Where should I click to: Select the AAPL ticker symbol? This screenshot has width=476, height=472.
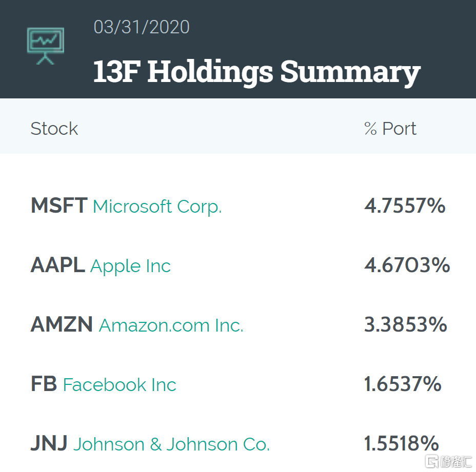pyautogui.click(x=57, y=265)
